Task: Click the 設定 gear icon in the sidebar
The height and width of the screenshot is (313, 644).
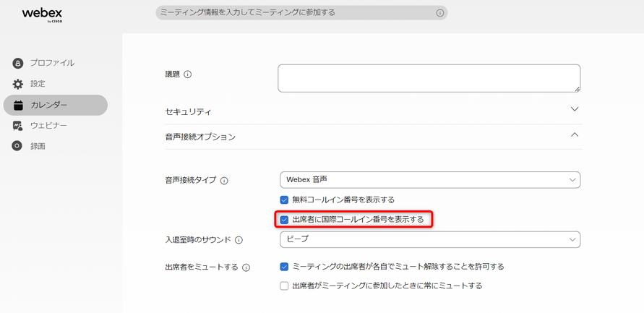Action: [x=17, y=84]
